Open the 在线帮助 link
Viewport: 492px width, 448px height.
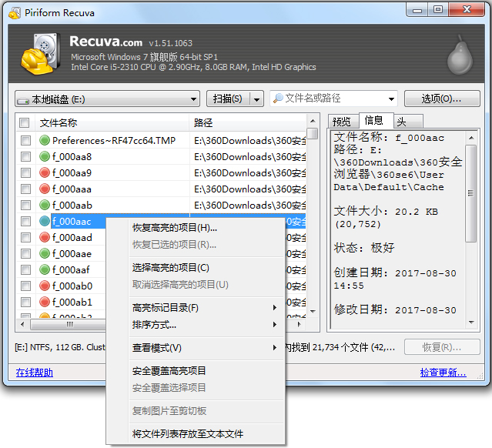(x=34, y=373)
